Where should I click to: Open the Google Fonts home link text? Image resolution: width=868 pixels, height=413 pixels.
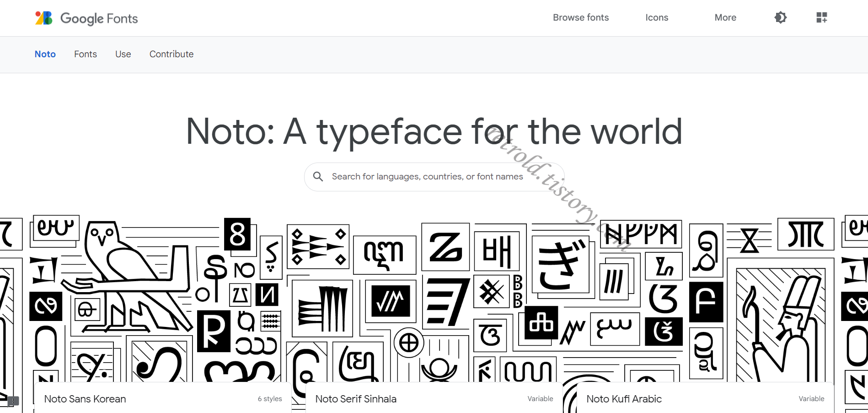99,18
